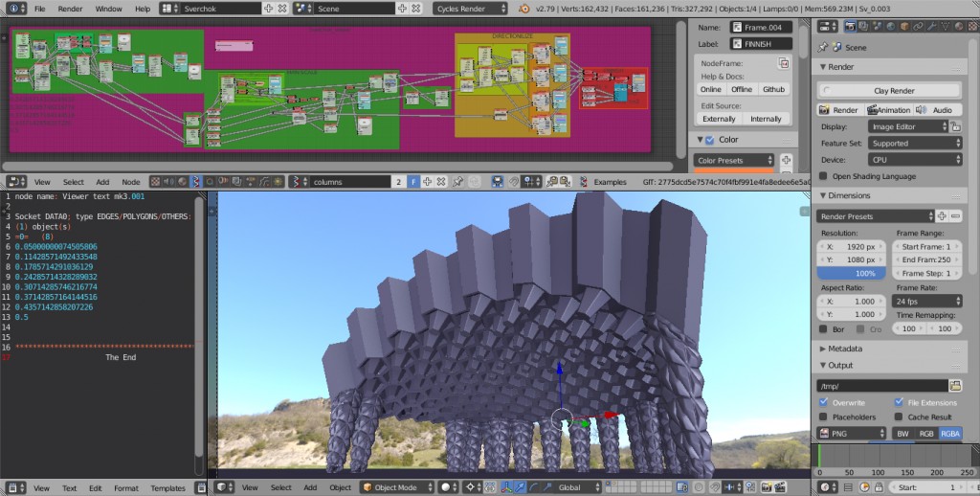Click the Sverchok node tree type icon

(195, 181)
